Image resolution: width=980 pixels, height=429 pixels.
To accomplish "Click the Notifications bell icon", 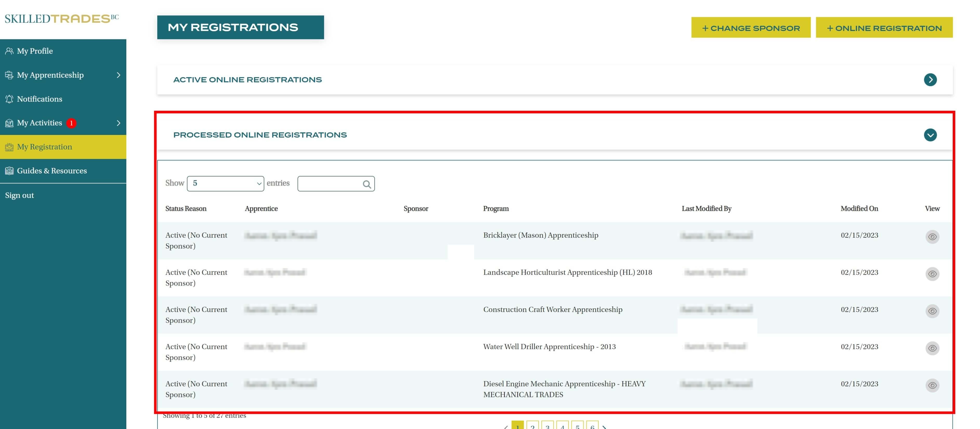I will tap(9, 99).
